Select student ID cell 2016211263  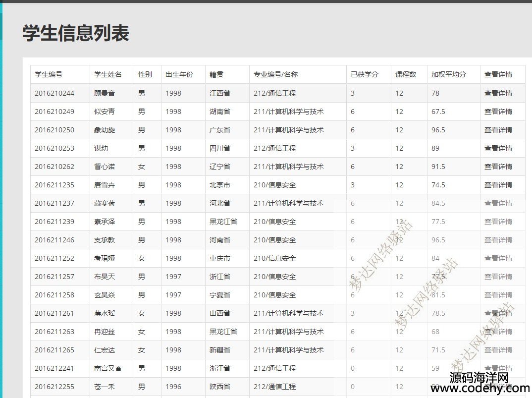54,332
